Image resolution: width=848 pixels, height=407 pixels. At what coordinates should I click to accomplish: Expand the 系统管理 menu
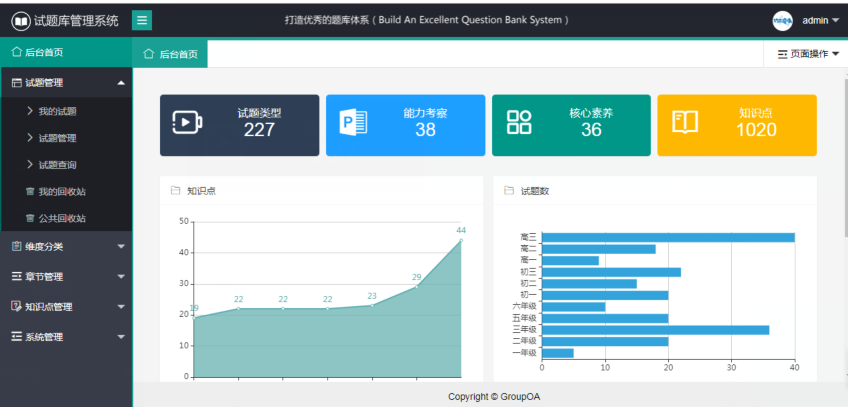[65, 337]
